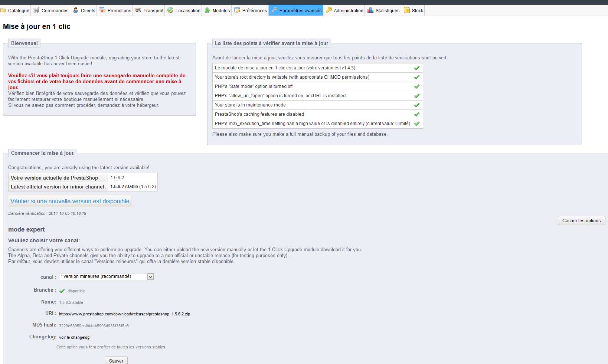
Task: Click green check for allow_url_fopen row
Action: 417,96
